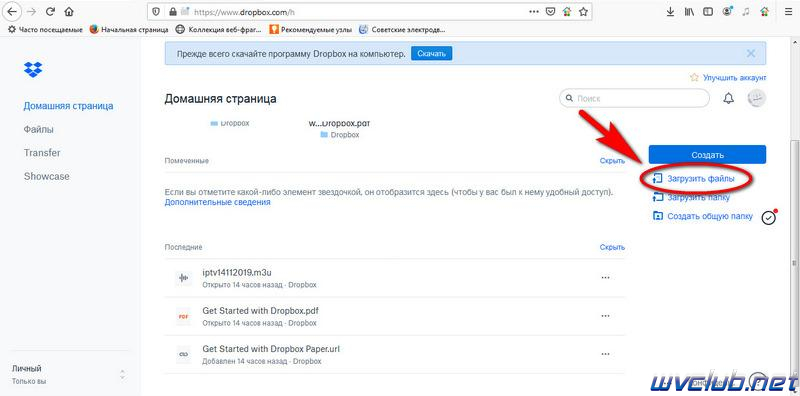Click the Создать button
The width and height of the screenshot is (800, 396).
click(x=707, y=155)
